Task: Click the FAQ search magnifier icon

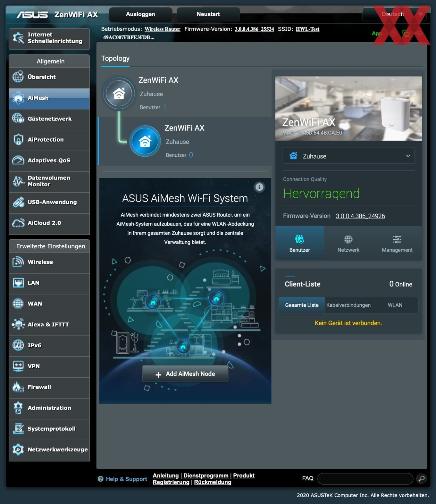Action: click(x=422, y=478)
